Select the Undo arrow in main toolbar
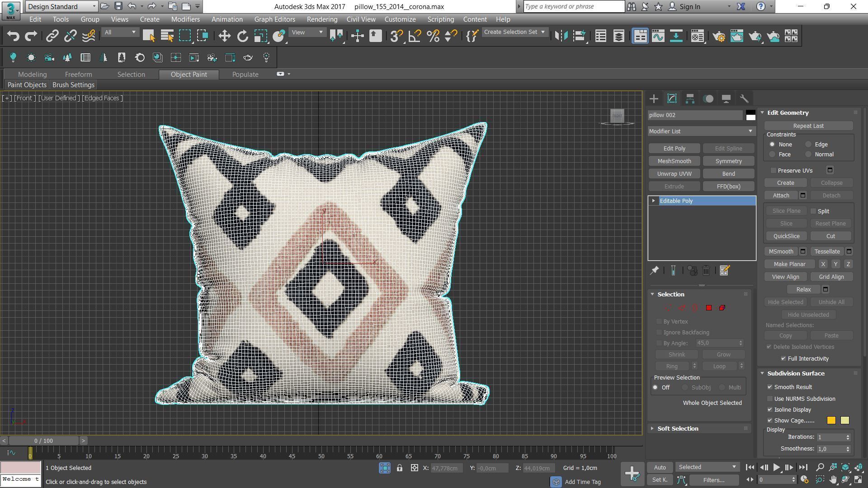This screenshot has width=868, height=488. pos(13,36)
